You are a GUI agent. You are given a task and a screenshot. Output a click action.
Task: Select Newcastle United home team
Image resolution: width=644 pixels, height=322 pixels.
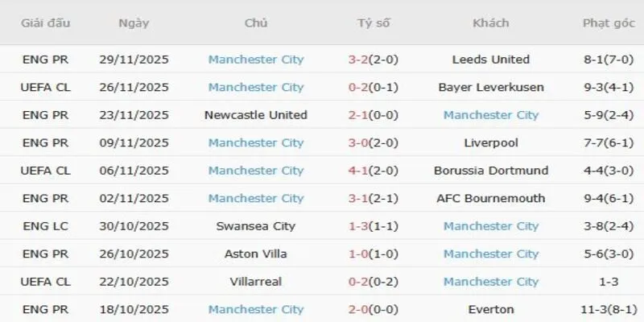point(256,115)
